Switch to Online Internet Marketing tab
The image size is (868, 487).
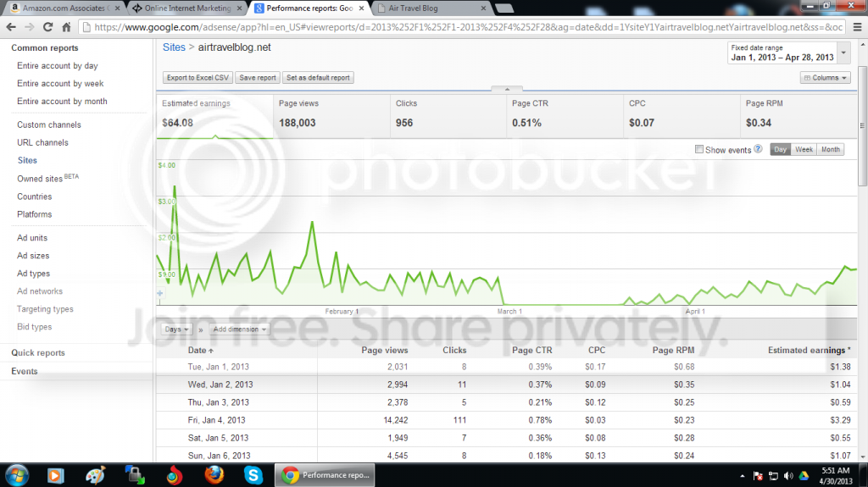(187, 8)
